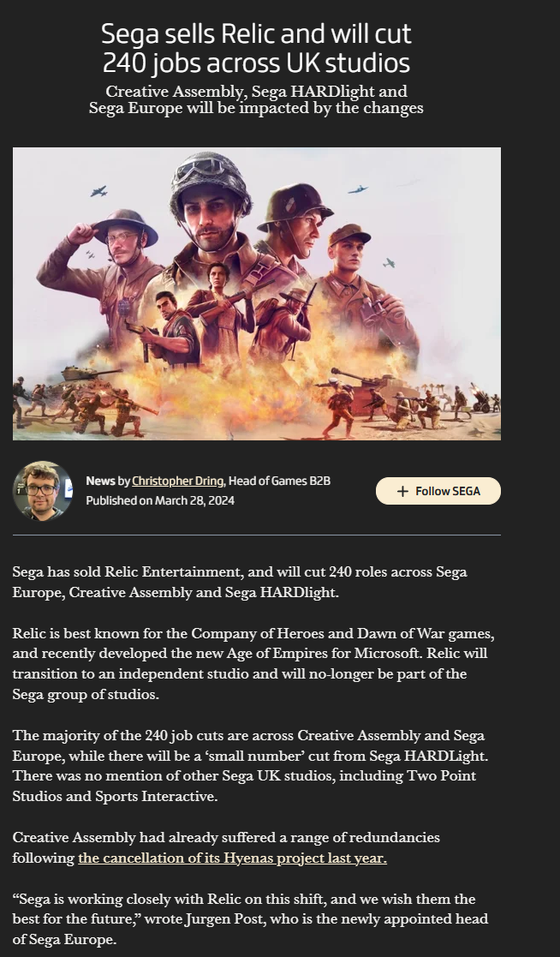
Task: Click the tank on the image's right side
Action: (366, 383)
